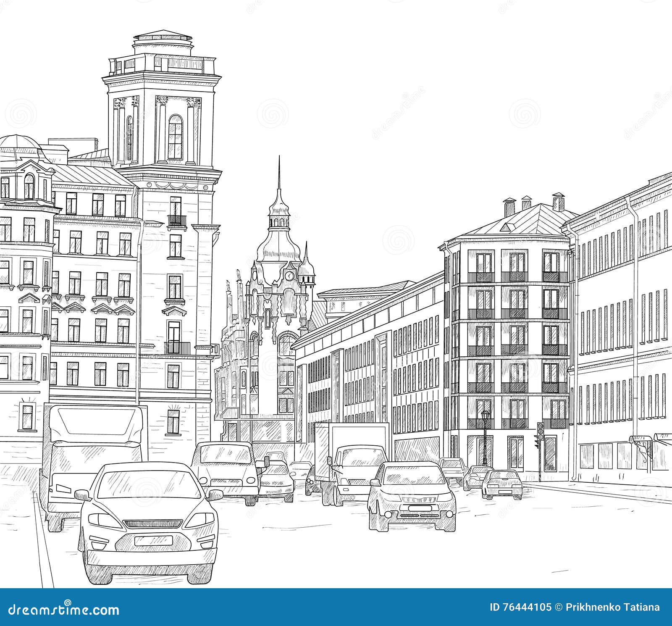672x626 pixels.
Task: Click the image ID 76444105 text
Action: 520,608
